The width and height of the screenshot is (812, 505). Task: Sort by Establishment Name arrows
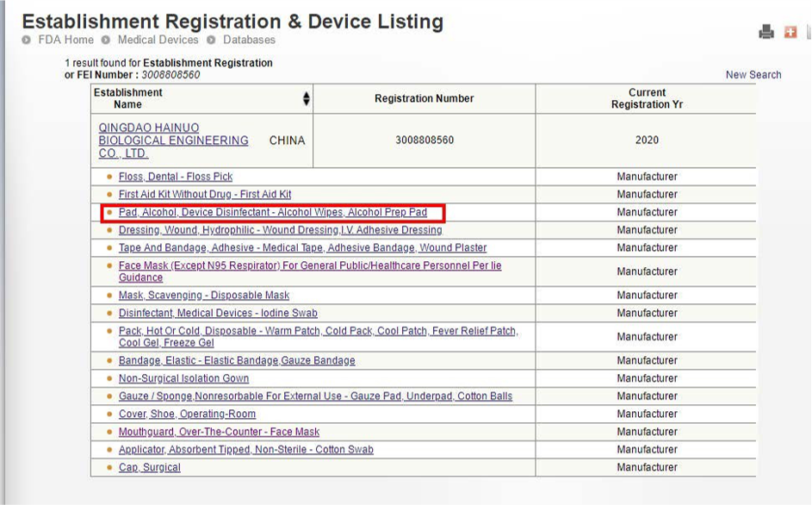point(307,98)
